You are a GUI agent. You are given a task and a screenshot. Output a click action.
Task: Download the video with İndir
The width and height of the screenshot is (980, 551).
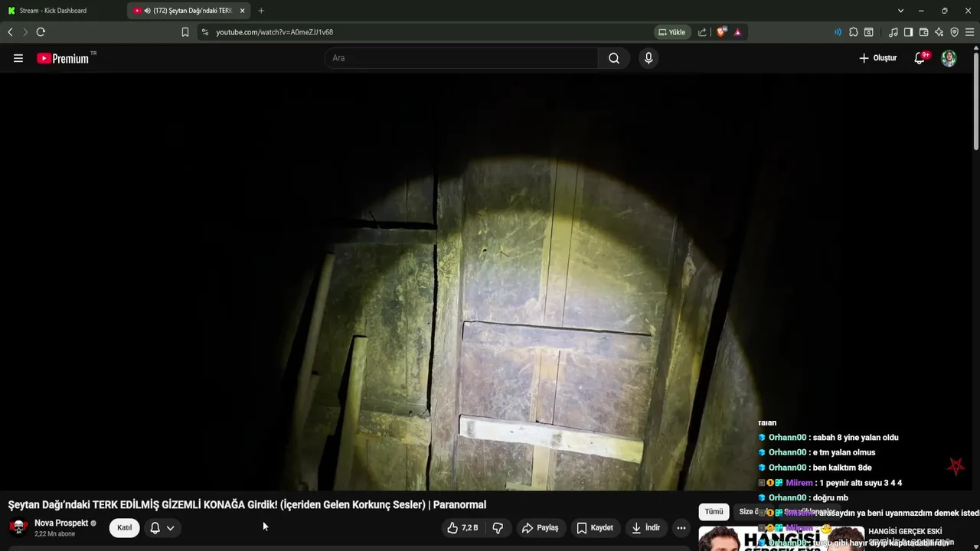(645, 527)
